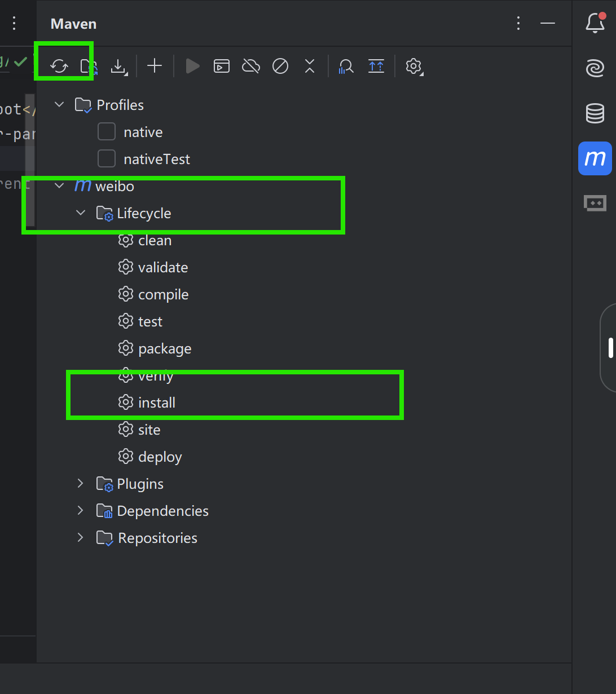The image size is (616, 694).
Task: Select the test lifecycle goal
Action: [150, 321]
